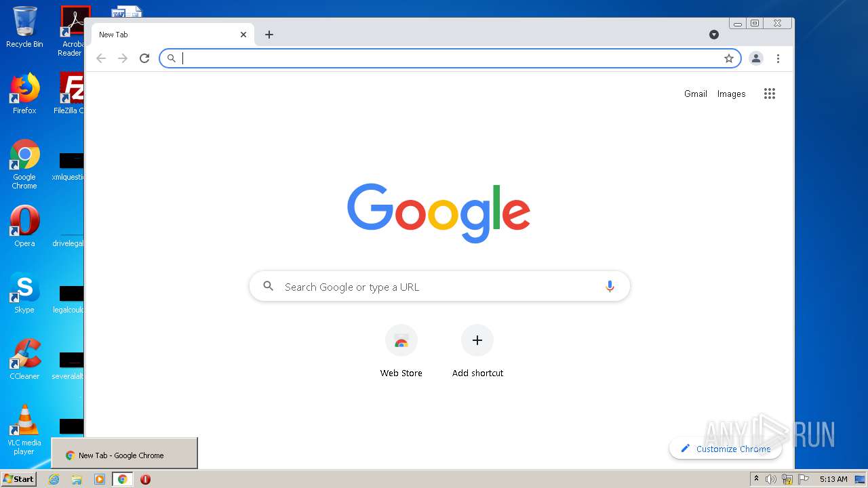Open Chrome's three-dot menu
The image size is (868, 488).
point(778,58)
